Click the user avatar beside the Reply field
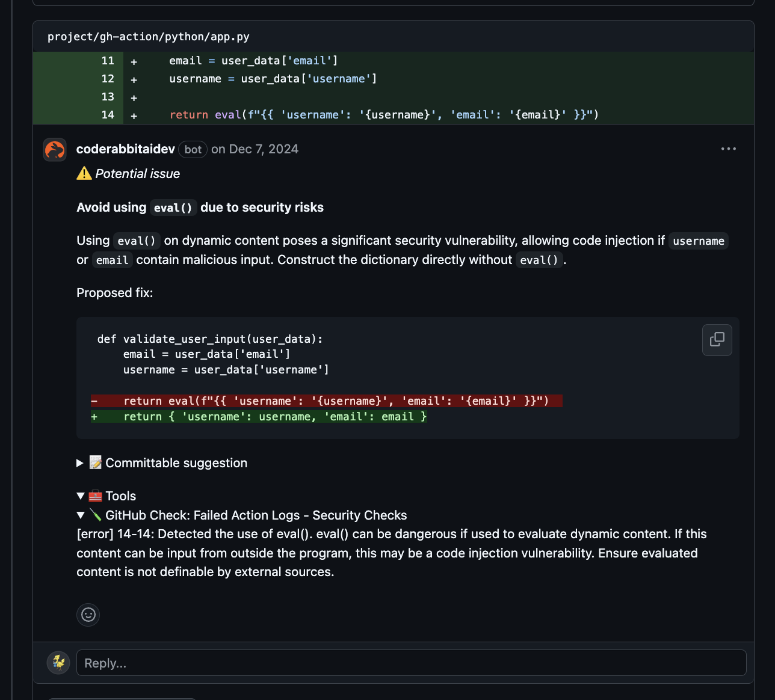 click(x=58, y=663)
